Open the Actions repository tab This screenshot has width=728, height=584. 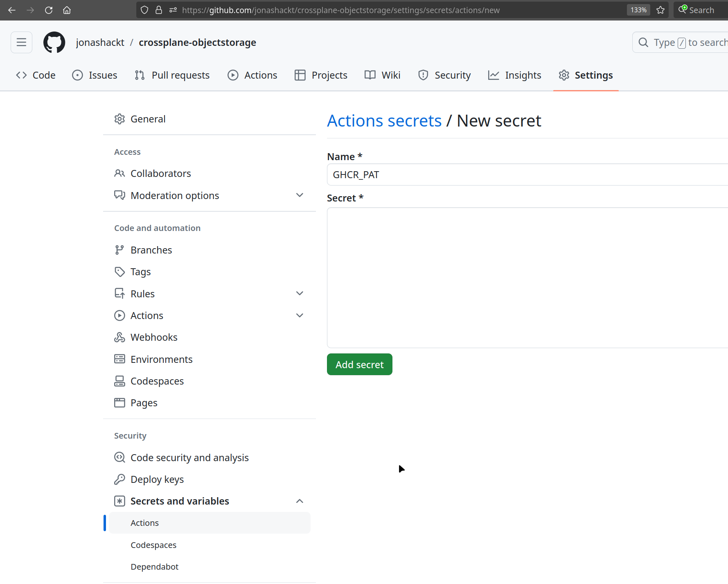252,75
